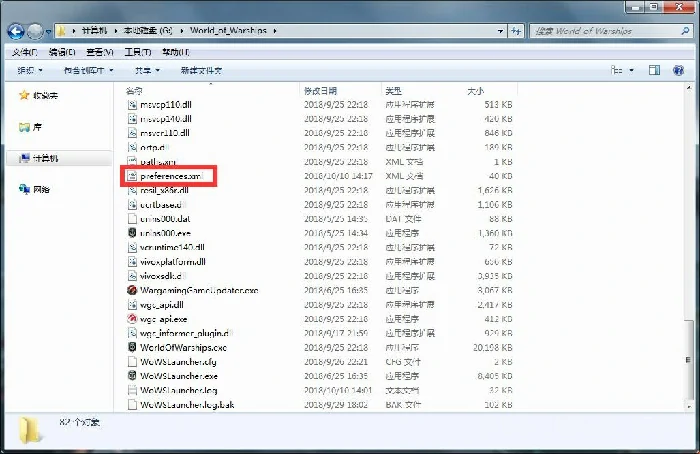Image resolution: width=700 pixels, height=454 pixels.
Task: Sort files by the Size column header
Action: pyautogui.click(x=477, y=90)
